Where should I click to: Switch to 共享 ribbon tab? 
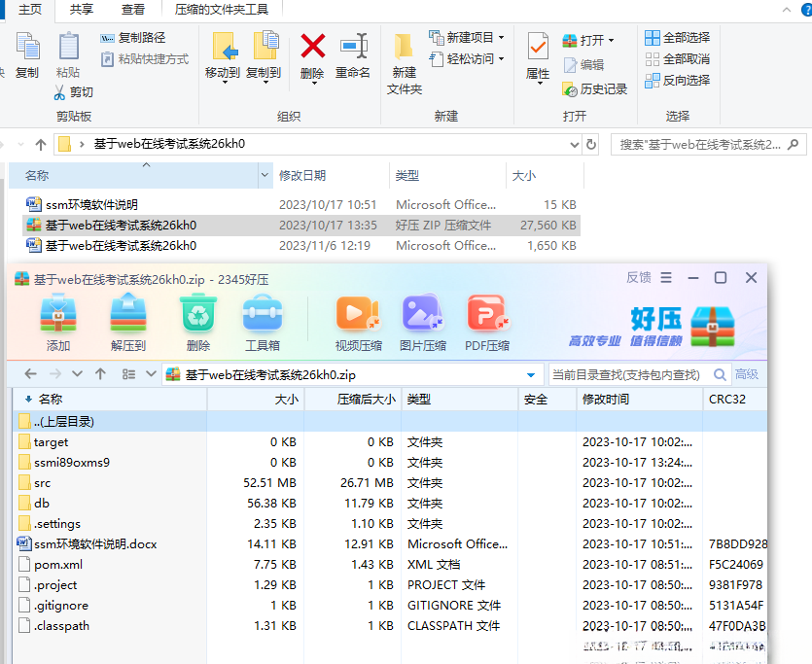click(x=82, y=10)
